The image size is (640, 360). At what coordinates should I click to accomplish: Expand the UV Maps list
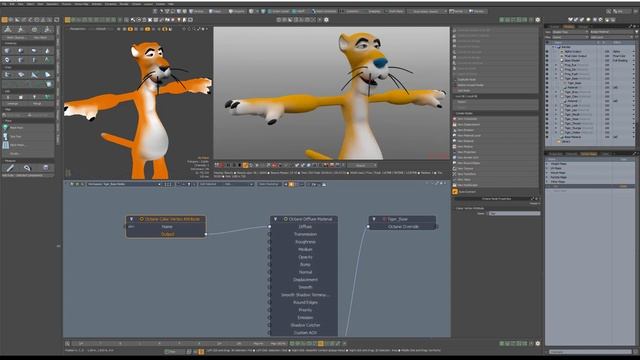click(x=547, y=168)
